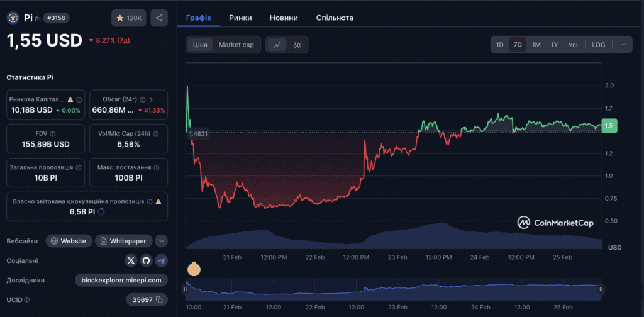Open the GitHub social link
The image size is (644, 317).
click(146, 260)
